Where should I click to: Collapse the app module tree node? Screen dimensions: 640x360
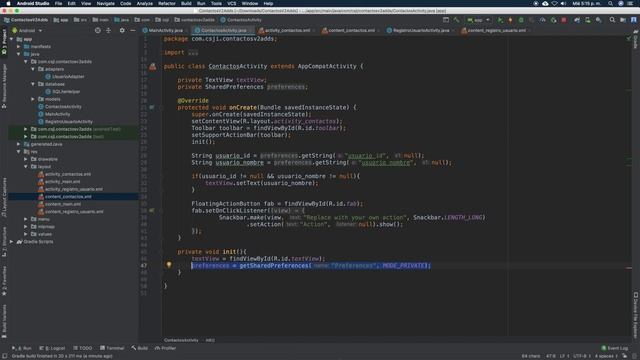(x=11, y=39)
